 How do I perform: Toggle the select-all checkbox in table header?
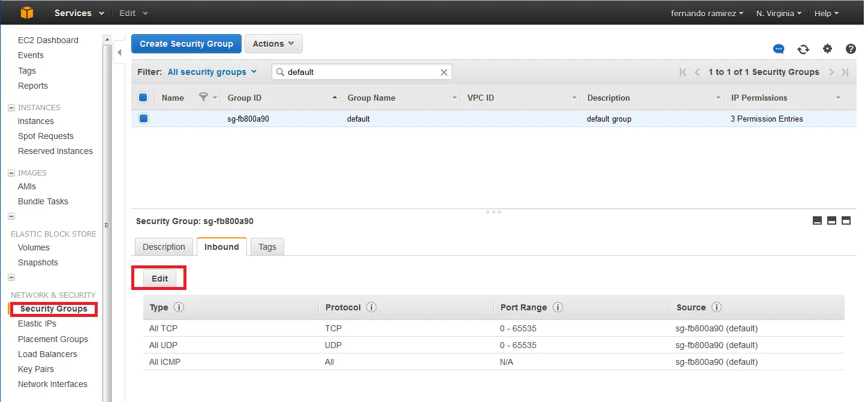point(143,98)
